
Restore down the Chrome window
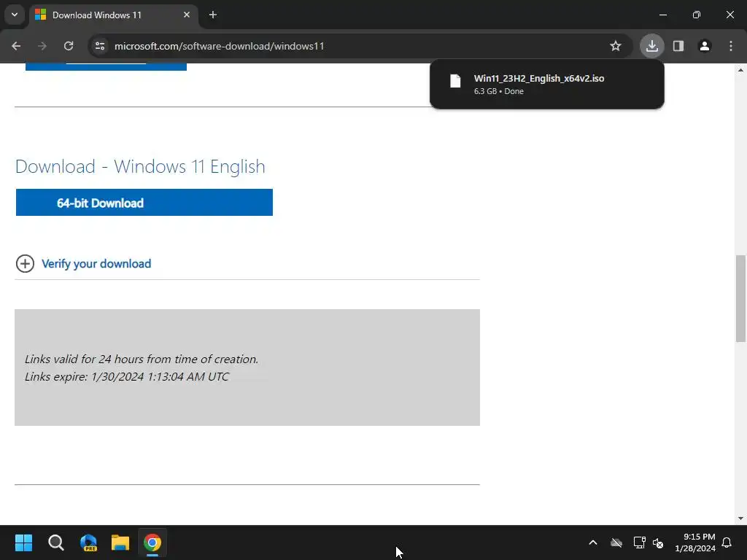[697, 15]
